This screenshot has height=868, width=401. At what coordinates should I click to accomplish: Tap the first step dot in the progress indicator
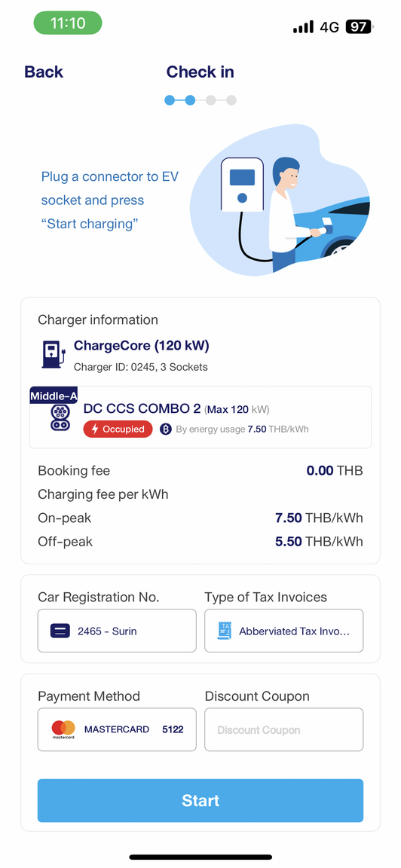170,100
